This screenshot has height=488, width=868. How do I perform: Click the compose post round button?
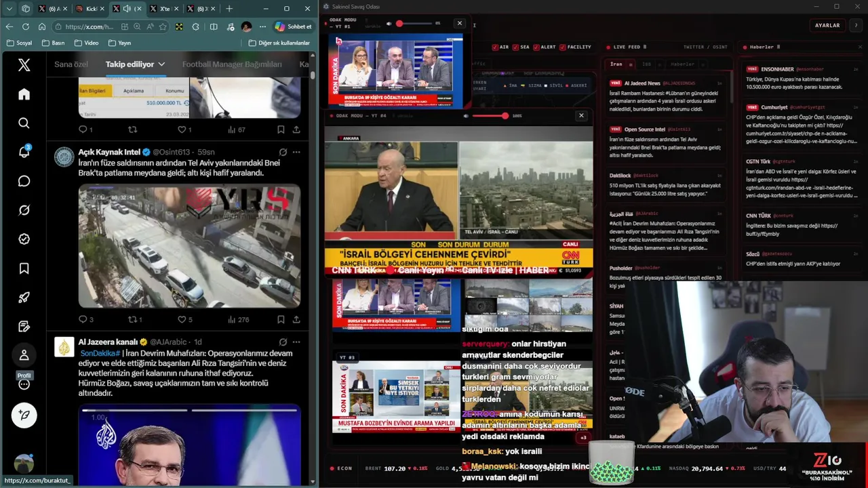coord(24,415)
